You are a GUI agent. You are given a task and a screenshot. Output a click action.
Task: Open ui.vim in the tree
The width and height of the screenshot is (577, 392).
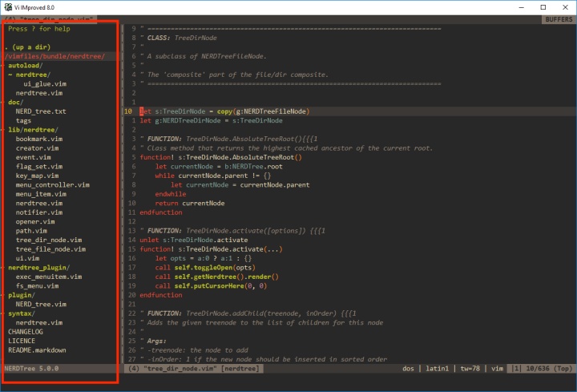pyautogui.click(x=27, y=258)
